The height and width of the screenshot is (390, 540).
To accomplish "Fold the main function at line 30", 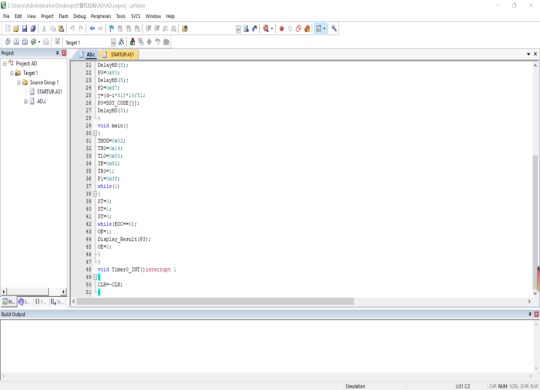I will 95,133.
